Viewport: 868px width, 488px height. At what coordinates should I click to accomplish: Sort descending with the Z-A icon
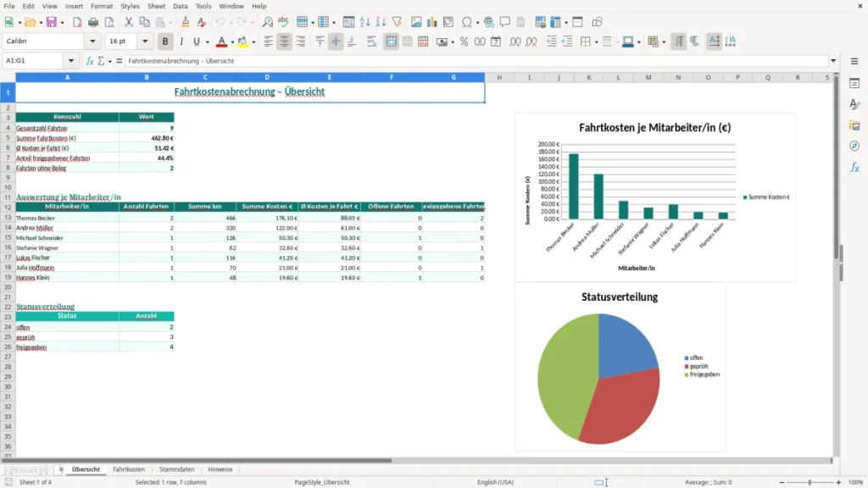[381, 22]
